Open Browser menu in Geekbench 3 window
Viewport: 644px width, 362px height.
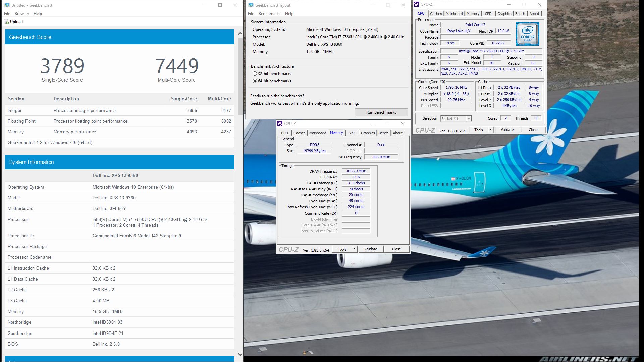tap(22, 14)
